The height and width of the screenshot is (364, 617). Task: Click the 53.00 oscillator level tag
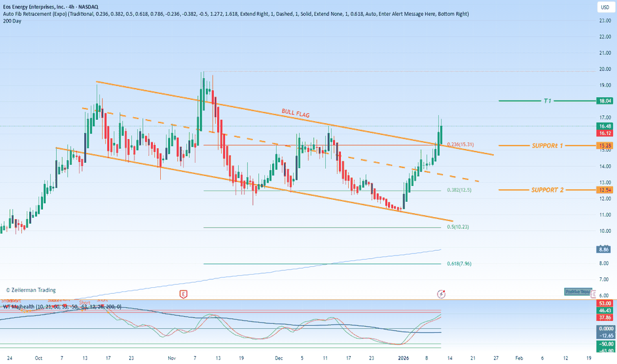pyautogui.click(x=604, y=302)
